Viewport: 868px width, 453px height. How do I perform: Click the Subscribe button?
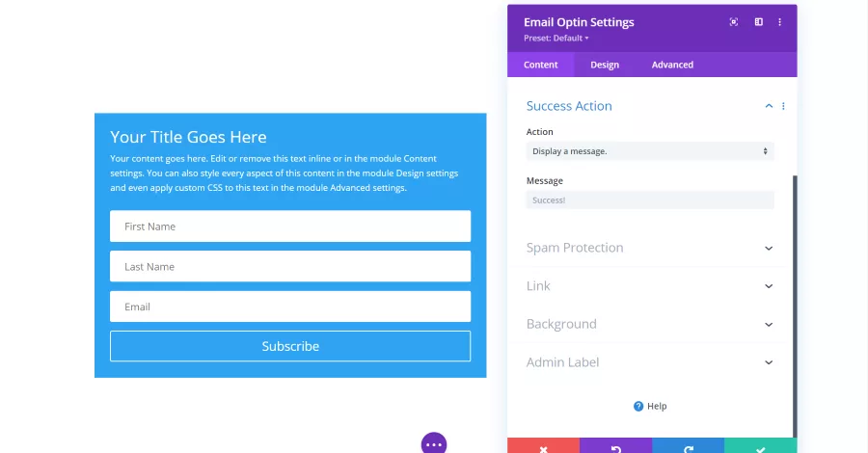pyautogui.click(x=290, y=346)
